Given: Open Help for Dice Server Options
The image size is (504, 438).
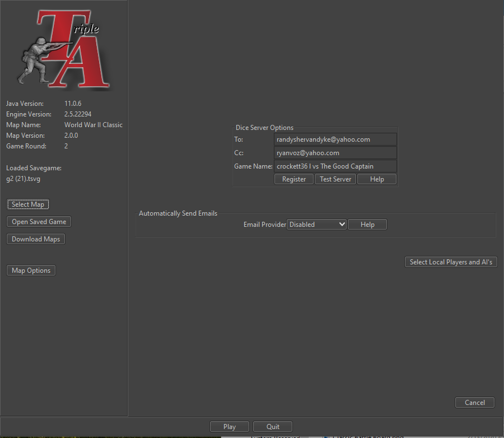Looking at the screenshot, I should [377, 179].
